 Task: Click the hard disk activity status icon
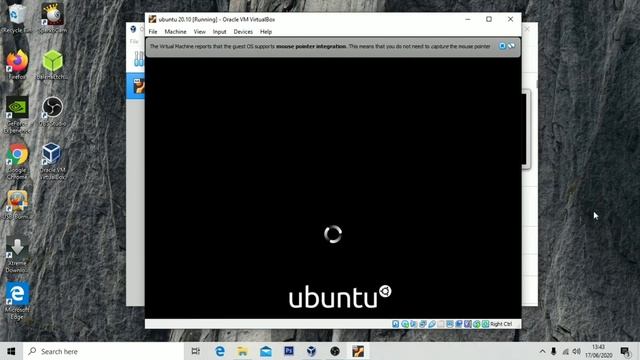(x=396, y=324)
